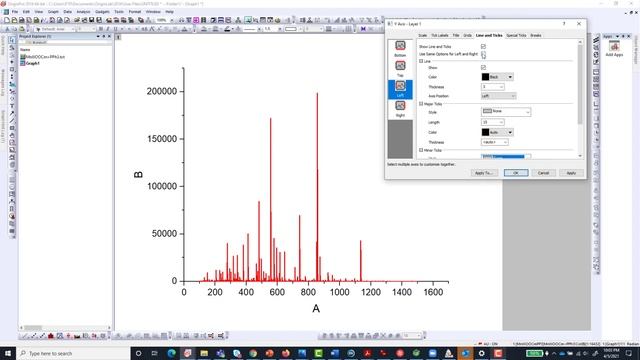Click the OK button
Image resolution: width=640 pixels, height=360 pixels.
tap(516, 173)
